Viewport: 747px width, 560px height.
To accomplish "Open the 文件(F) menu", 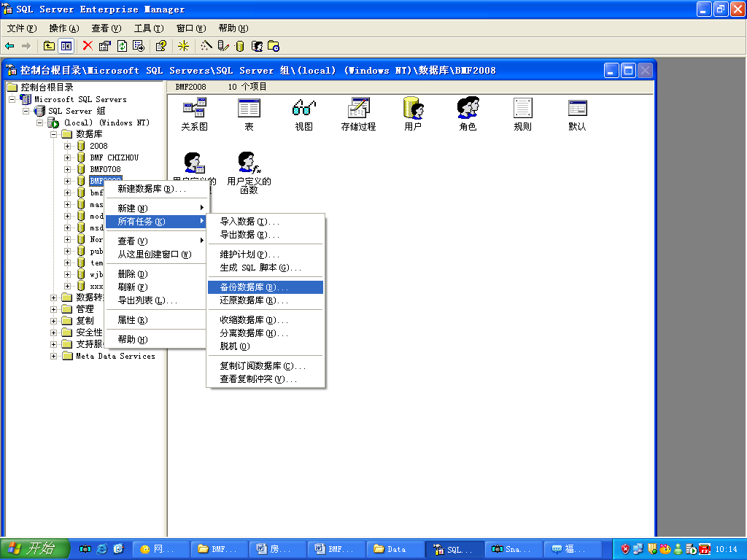I will (x=21, y=28).
